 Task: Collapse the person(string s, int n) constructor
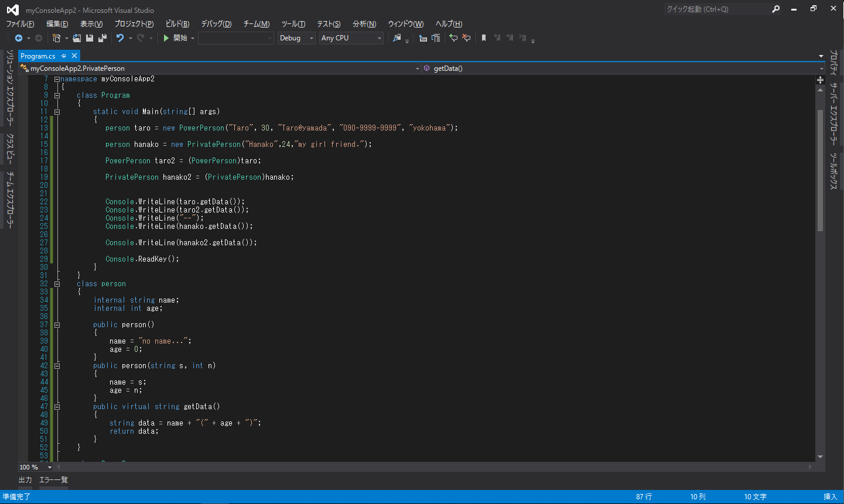point(57,366)
